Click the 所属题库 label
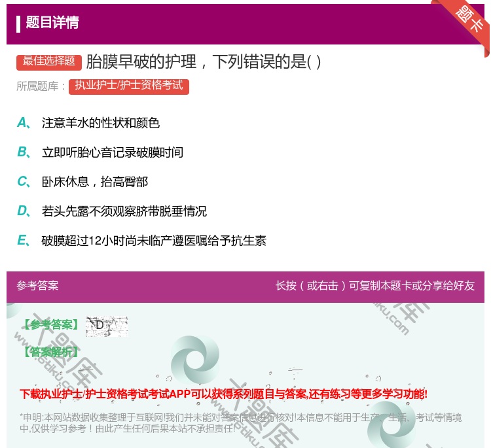 pos(41,86)
